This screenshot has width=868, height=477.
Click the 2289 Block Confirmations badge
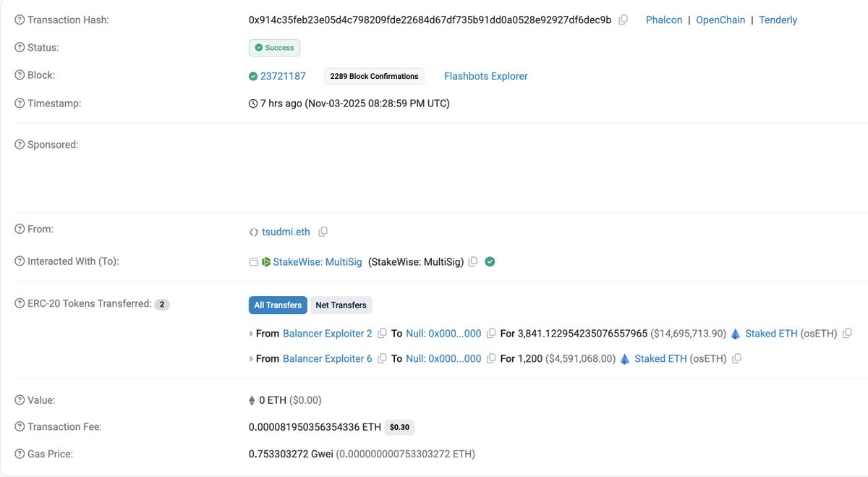coord(374,76)
